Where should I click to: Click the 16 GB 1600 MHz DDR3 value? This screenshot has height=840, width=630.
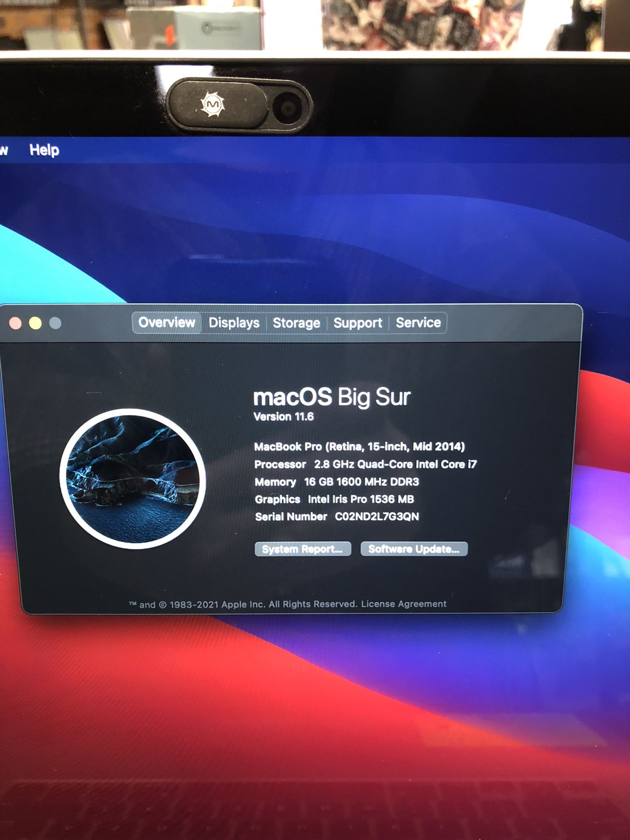[x=361, y=482]
